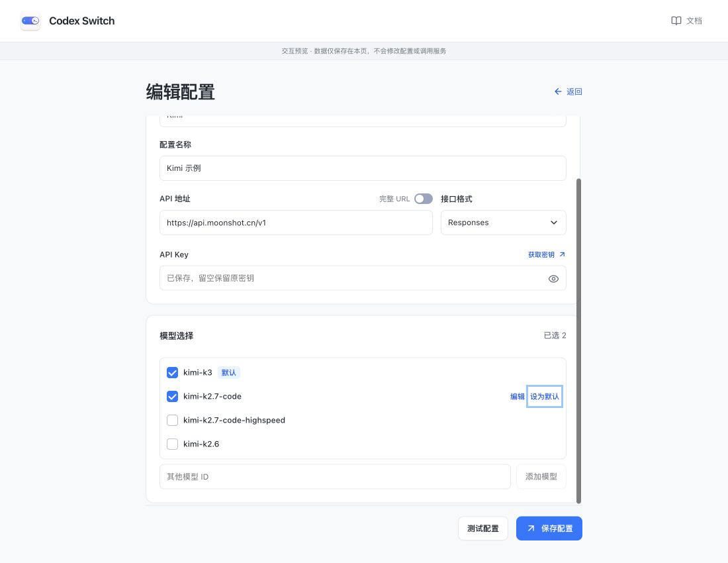The height and width of the screenshot is (563, 728).
Task: Click the 添加模型 button
Action: coord(541,477)
